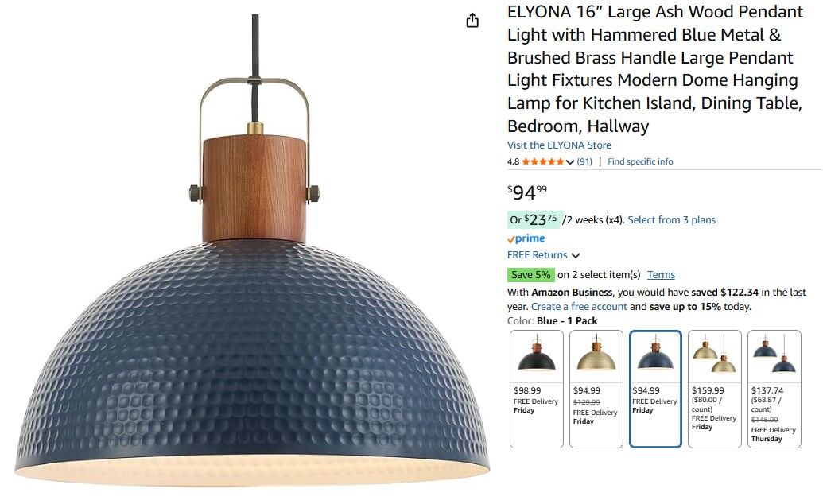Image resolution: width=823 pixels, height=504 pixels.
Task: Click the share icon above product image
Action: tap(472, 20)
